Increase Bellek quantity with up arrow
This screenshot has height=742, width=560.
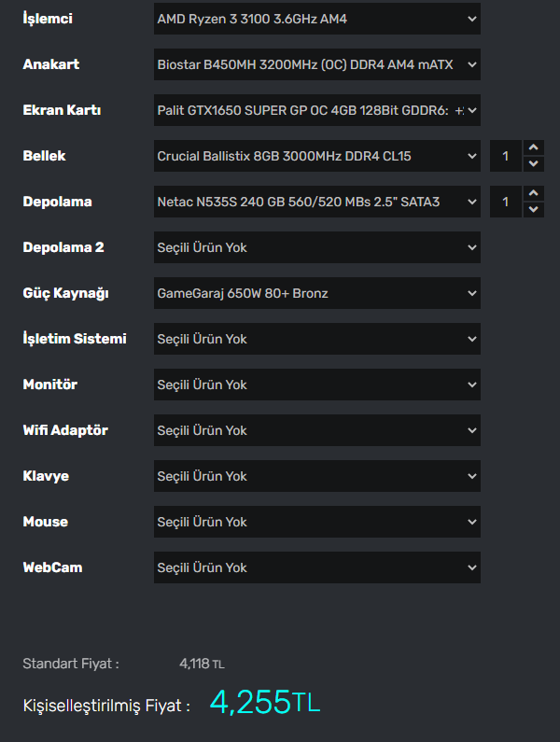[x=533, y=147]
